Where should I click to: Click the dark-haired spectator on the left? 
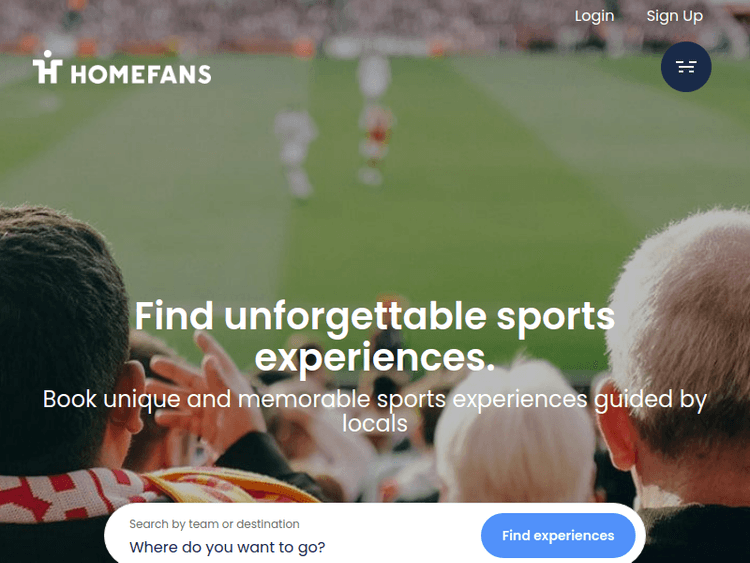[x=60, y=330]
